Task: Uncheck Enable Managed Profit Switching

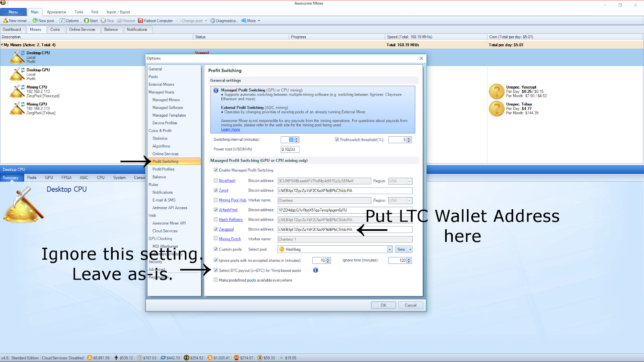Action: [x=216, y=170]
